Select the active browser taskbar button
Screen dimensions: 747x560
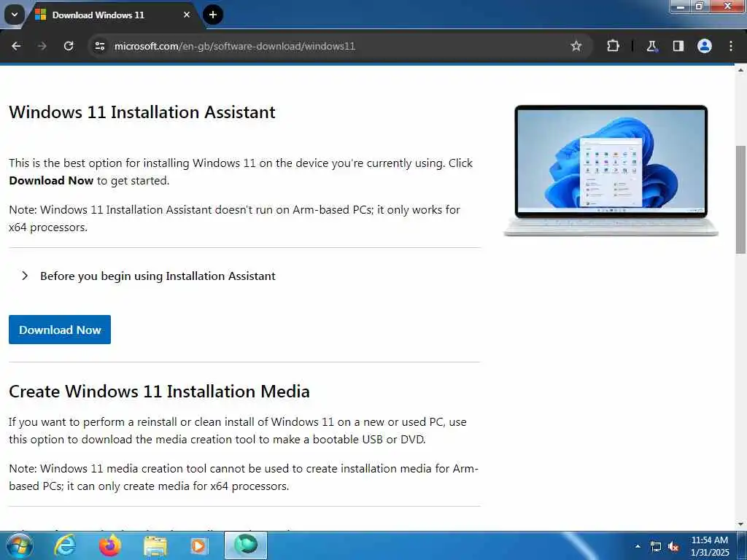pyautogui.click(x=246, y=545)
